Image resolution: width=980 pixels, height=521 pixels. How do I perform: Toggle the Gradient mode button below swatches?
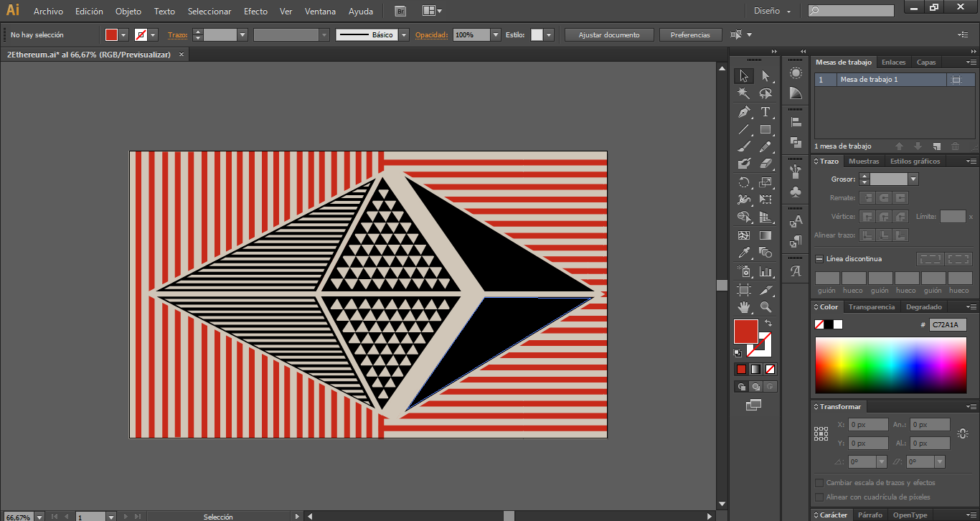[755, 369]
